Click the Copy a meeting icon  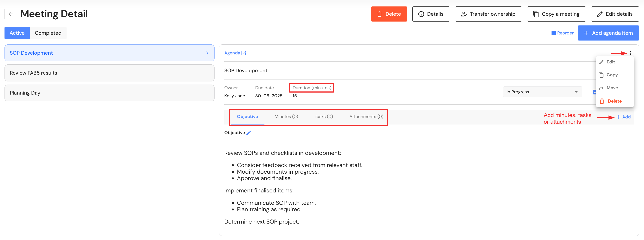tap(536, 14)
